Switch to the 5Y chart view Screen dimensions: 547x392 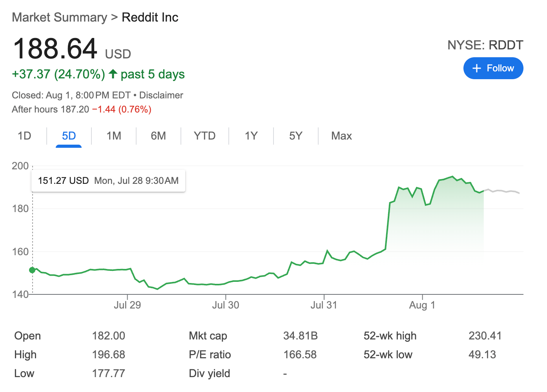coord(295,136)
